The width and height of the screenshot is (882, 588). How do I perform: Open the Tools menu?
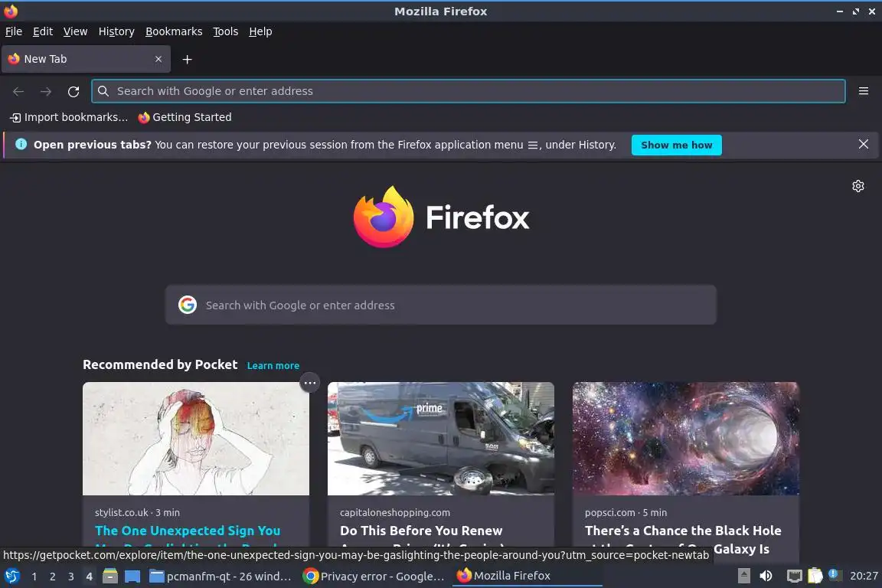[x=226, y=31]
